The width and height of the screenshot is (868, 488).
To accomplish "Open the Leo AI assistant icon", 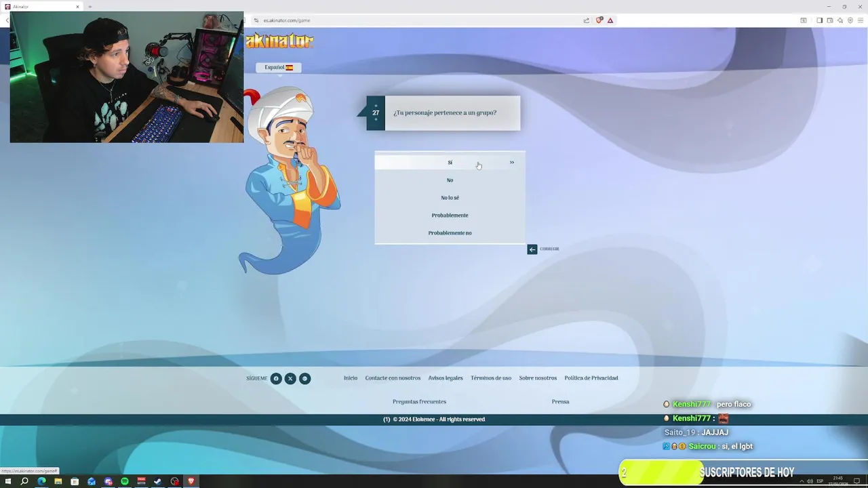I will [840, 20].
